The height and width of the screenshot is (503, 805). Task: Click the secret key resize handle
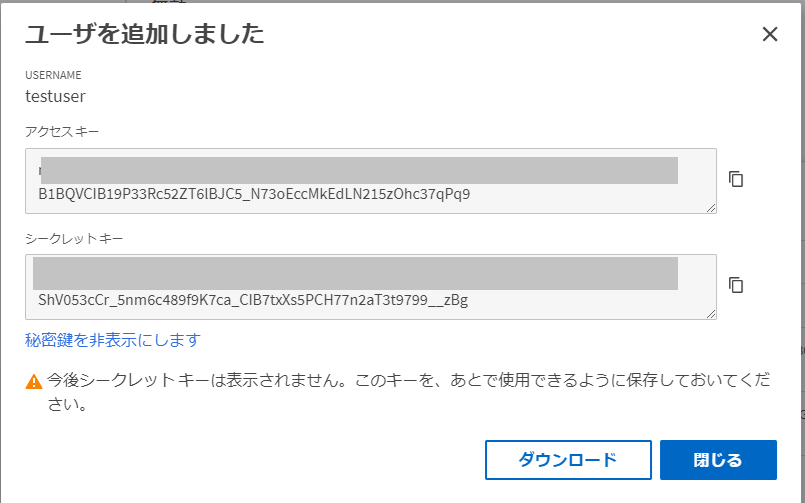711,313
